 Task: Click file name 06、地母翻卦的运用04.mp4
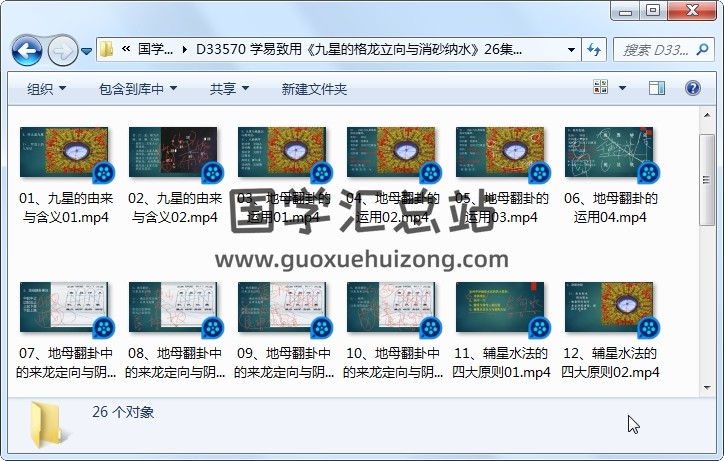coord(610,208)
